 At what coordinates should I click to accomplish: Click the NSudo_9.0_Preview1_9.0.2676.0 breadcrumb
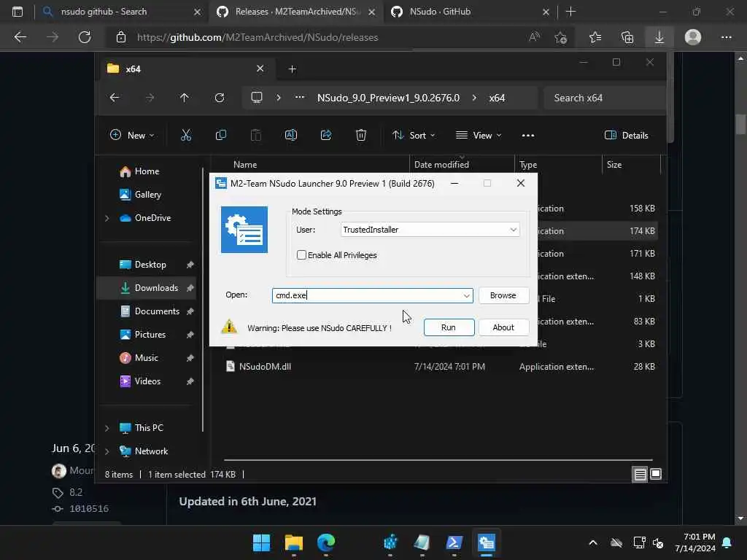tap(388, 98)
